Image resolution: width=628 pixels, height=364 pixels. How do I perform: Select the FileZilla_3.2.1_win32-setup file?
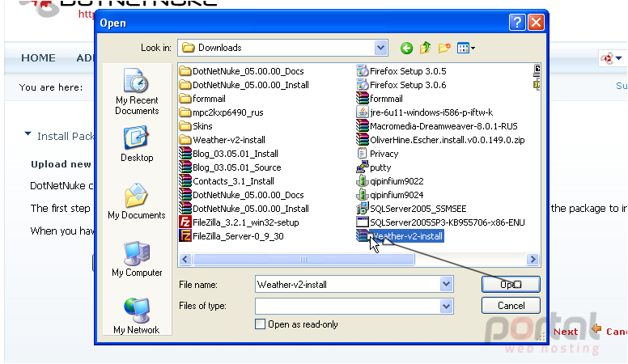click(x=239, y=222)
